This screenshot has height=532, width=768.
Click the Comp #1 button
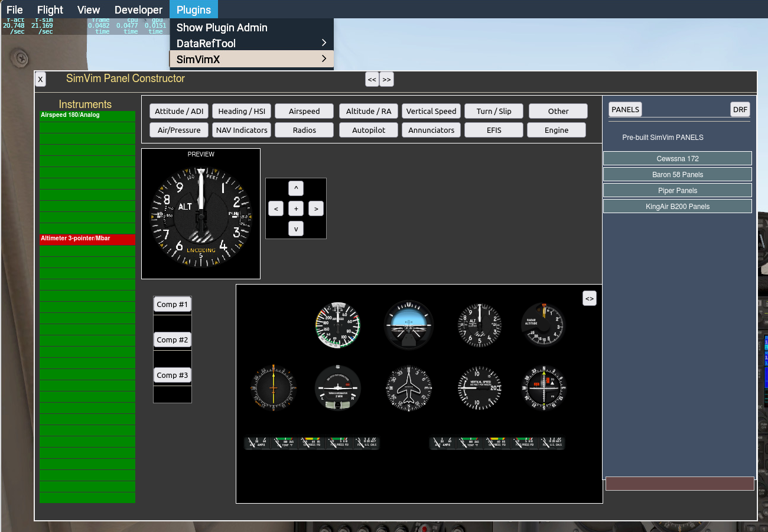tap(173, 305)
